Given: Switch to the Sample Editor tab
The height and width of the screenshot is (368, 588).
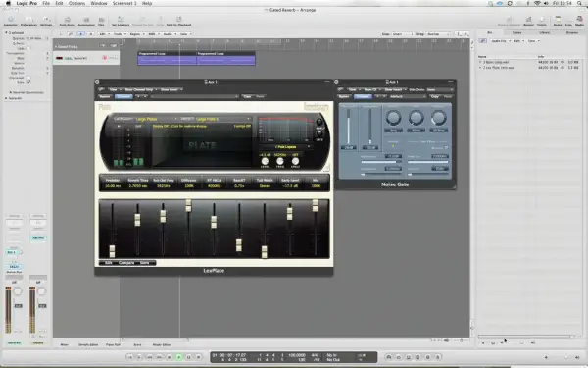Looking at the screenshot, I should [88, 344].
